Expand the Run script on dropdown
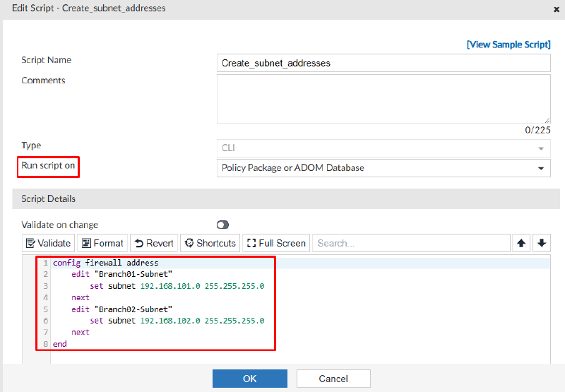 383,168
